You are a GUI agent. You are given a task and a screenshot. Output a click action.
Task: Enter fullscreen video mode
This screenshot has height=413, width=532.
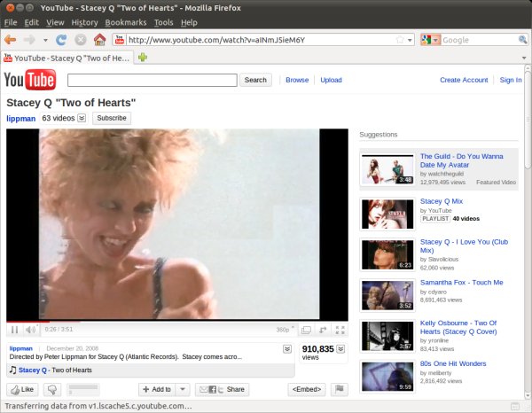click(340, 330)
